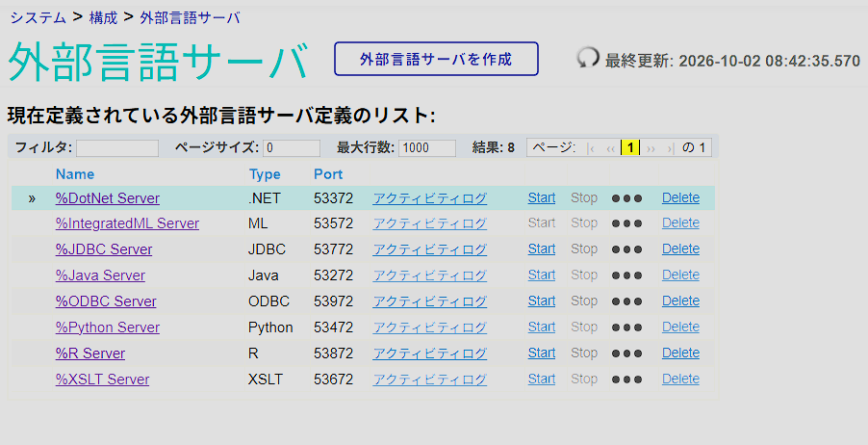868x445 pixels.
Task: Open the three-dot menu for %Python Server
Action: coord(626,328)
